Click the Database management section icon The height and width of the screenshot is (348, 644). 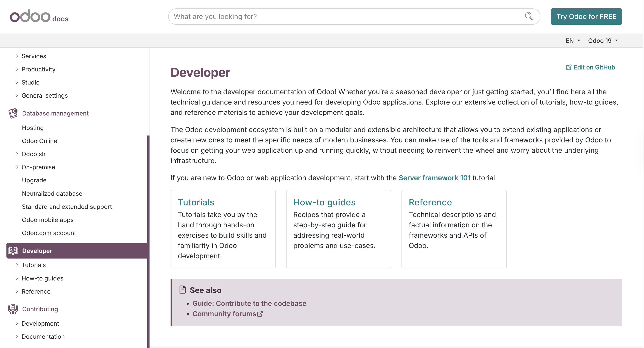(13, 113)
